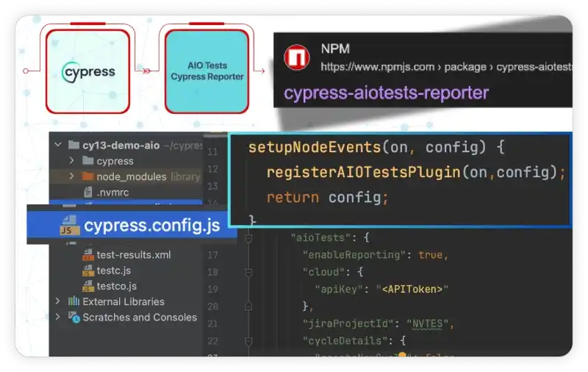
Task: Click the AIO Tests Cypress Reporter card
Action: (x=207, y=71)
